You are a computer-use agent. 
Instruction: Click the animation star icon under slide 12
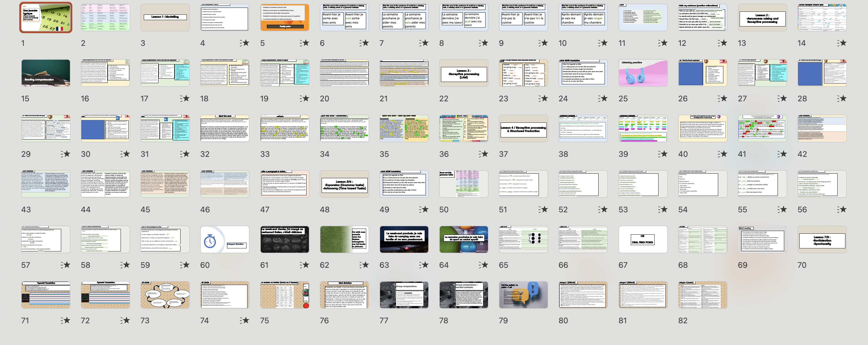point(722,43)
